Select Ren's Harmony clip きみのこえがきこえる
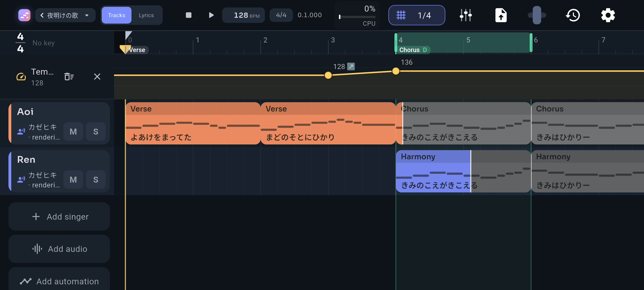 463,171
